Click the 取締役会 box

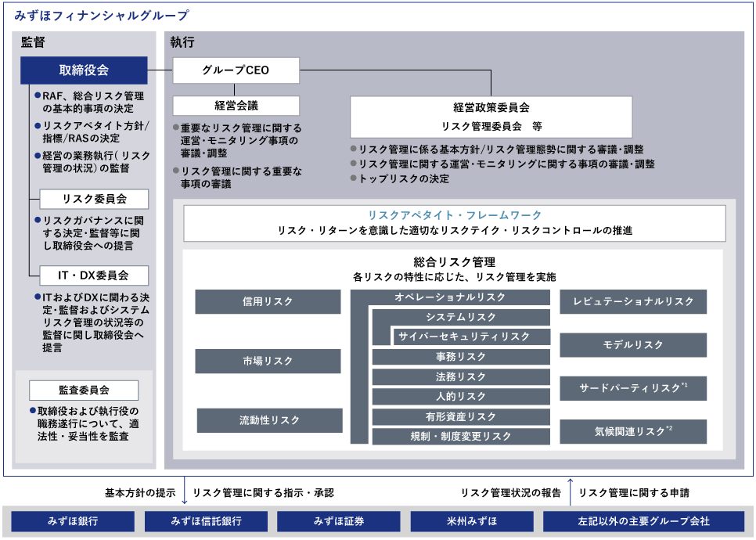pyautogui.click(x=84, y=70)
